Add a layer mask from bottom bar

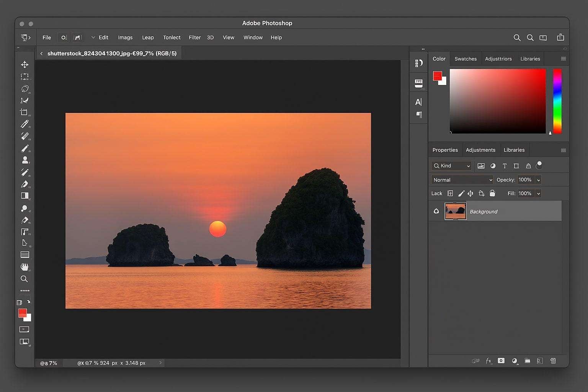(x=501, y=361)
